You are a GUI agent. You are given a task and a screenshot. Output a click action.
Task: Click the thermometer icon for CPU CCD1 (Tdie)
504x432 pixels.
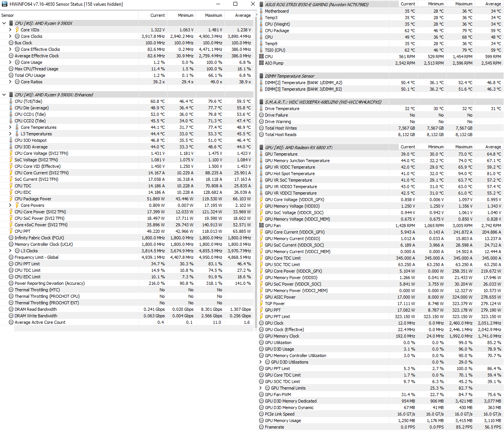click(11, 114)
